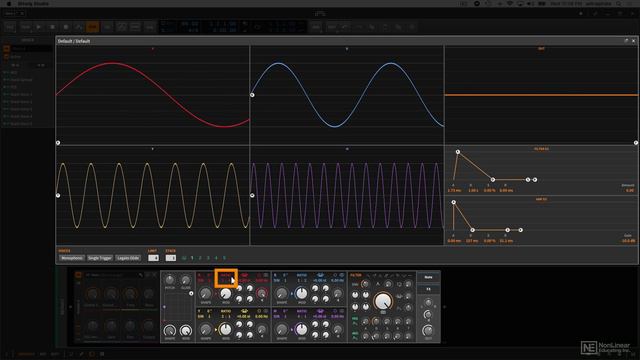Detach the Default / Default window

[x=626, y=41]
